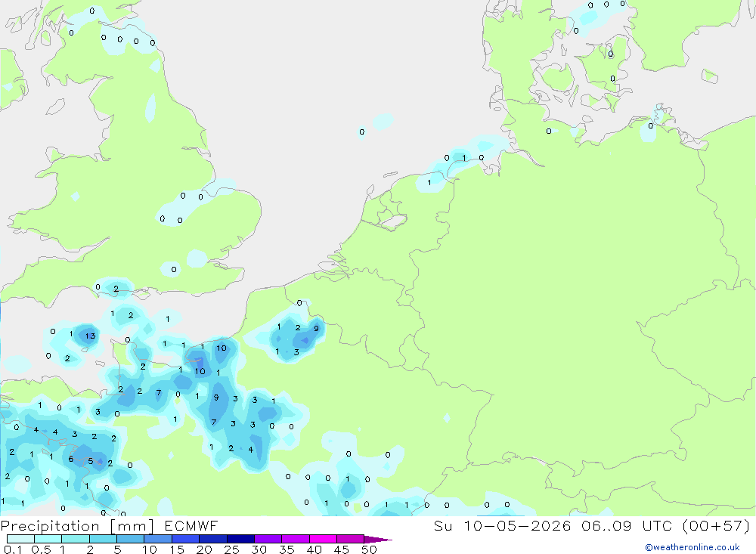This screenshot has width=756, height=554.
Task: Click the 'ECMWF' model label
Action: [x=191, y=526]
